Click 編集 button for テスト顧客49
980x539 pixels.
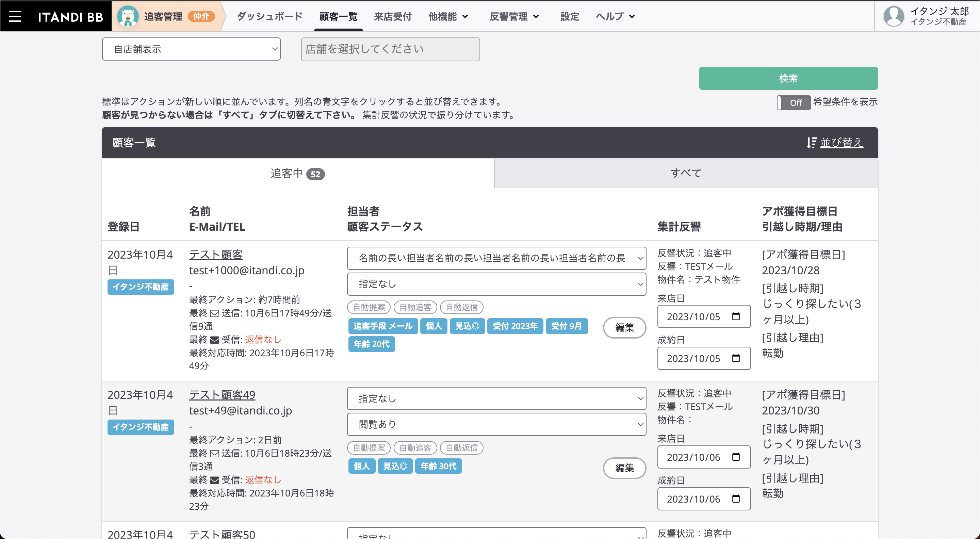tap(624, 468)
